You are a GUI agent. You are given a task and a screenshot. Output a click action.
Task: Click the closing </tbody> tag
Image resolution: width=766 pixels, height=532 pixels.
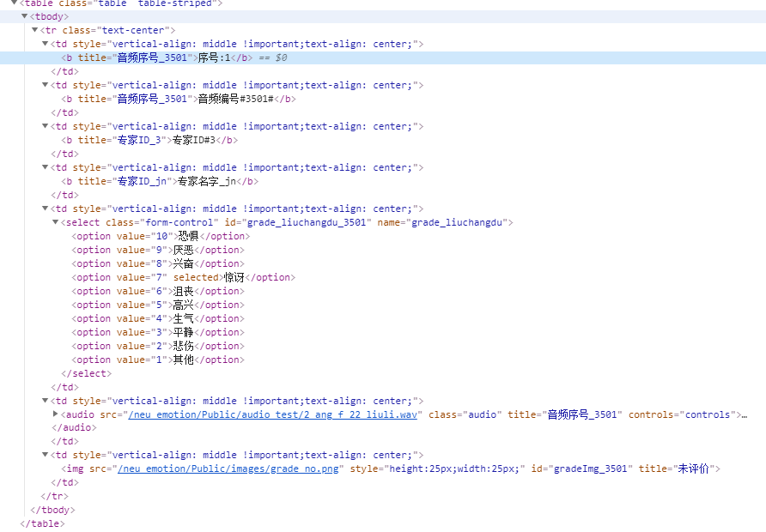(52, 510)
